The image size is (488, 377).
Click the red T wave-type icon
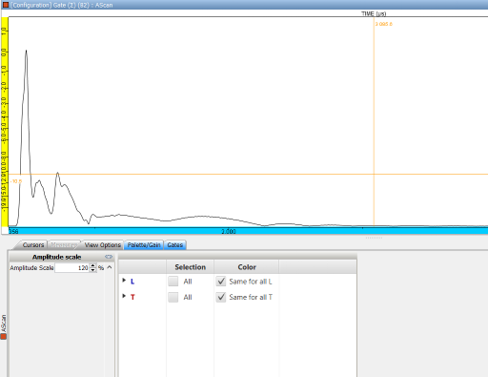click(133, 297)
